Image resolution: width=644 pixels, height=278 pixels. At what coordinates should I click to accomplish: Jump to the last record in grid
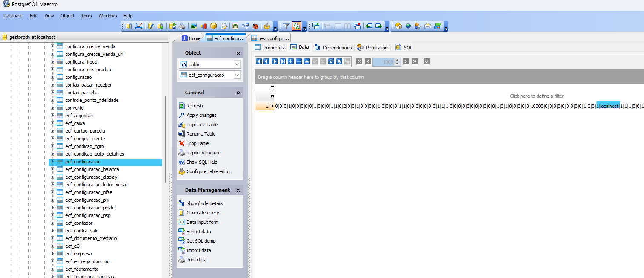pos(283,61)
